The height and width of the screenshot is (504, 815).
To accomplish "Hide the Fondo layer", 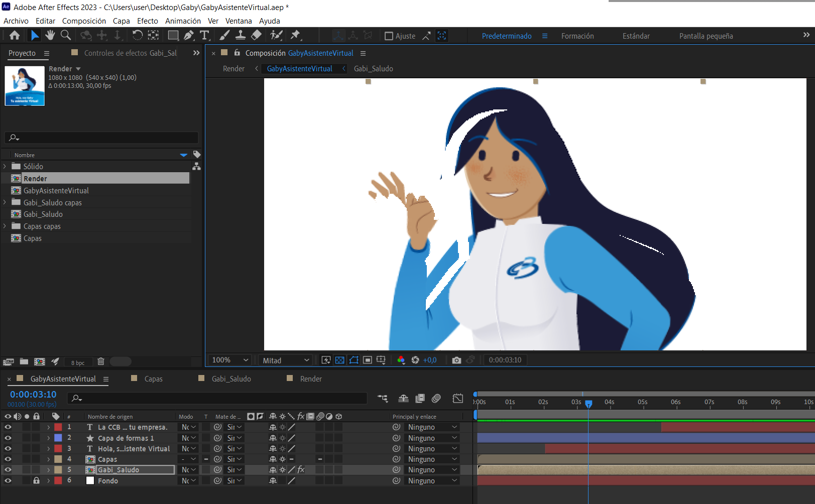I will [7, 480].
